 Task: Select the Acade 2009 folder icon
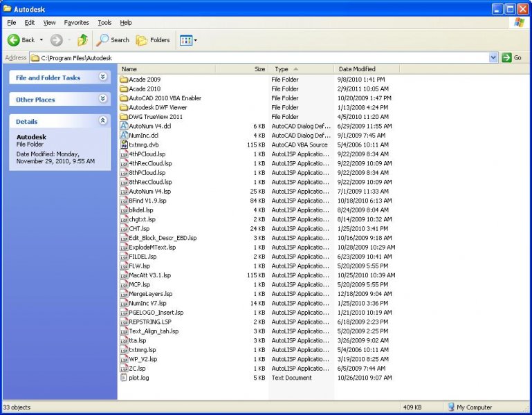[x=124, y=80]
